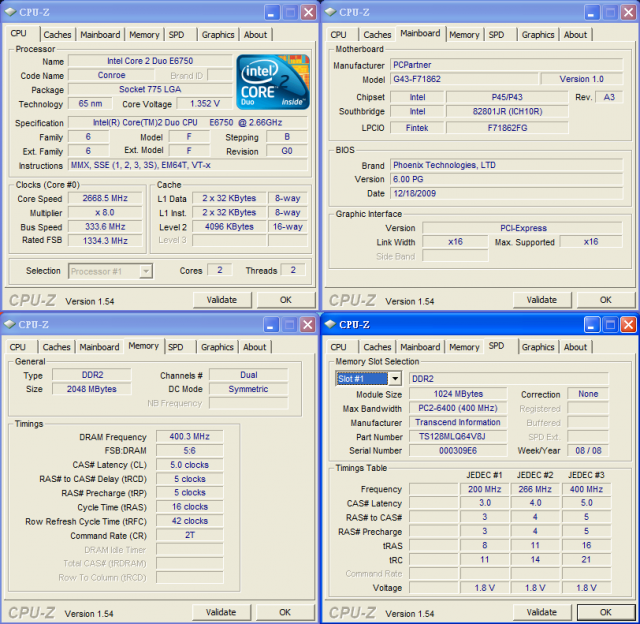The width and height of the screenshot is (640, 624).
Task: Open the Processor #1 selection dropdown
Action: tap(146, 271)
